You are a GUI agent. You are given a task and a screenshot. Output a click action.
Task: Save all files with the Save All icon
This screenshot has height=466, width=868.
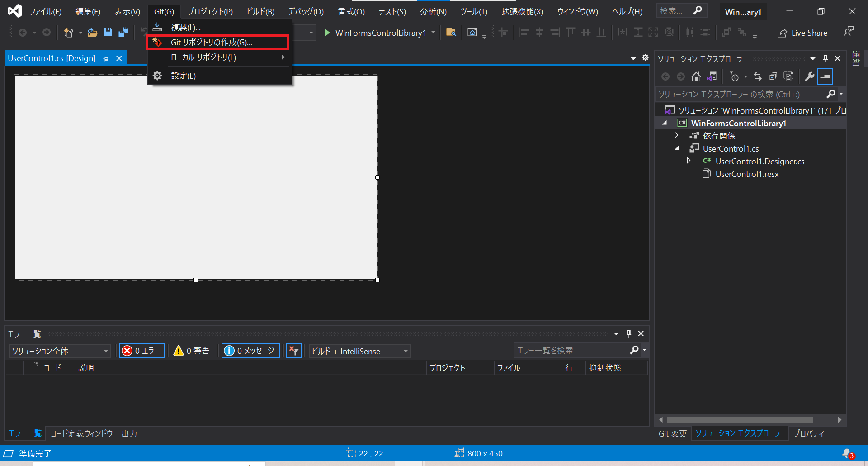tap(123, 32)
